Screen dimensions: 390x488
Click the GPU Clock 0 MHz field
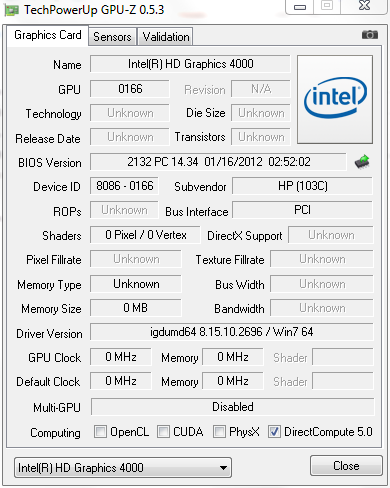(x=121, y=357)
